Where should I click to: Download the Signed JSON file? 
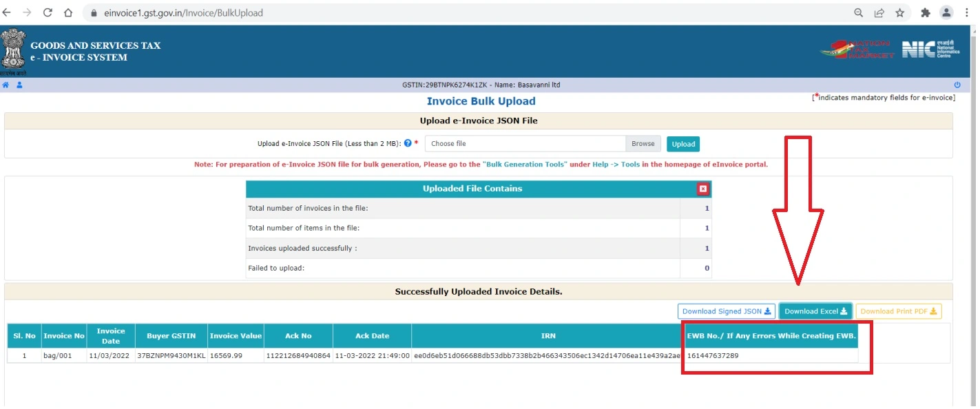725,311
